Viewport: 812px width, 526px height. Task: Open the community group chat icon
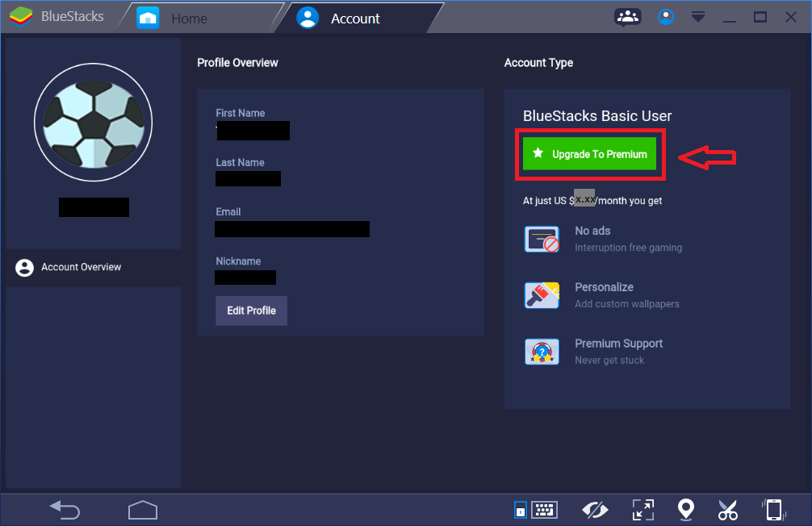pos(628,17)
